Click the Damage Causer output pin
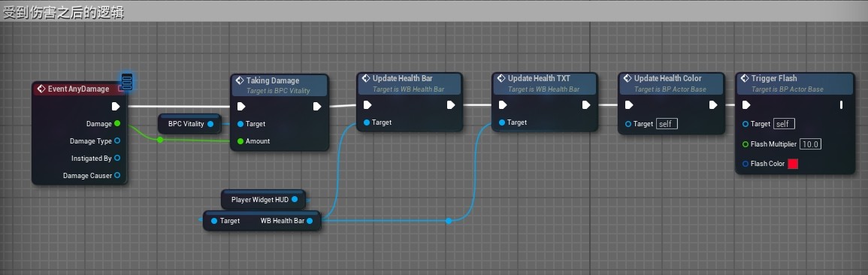The width and height of the screenshot is (868, 275). pos(116,175)
